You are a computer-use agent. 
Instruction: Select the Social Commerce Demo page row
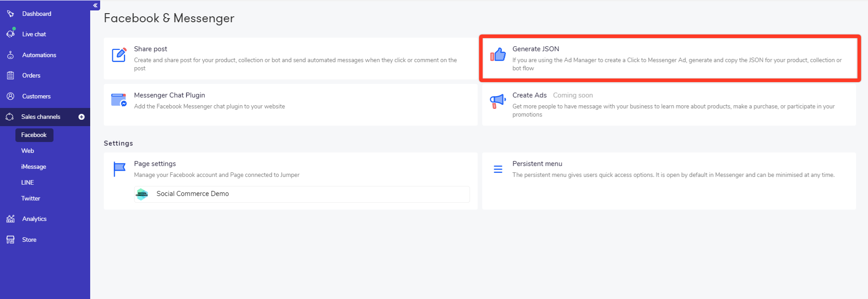tap(302, 194)
